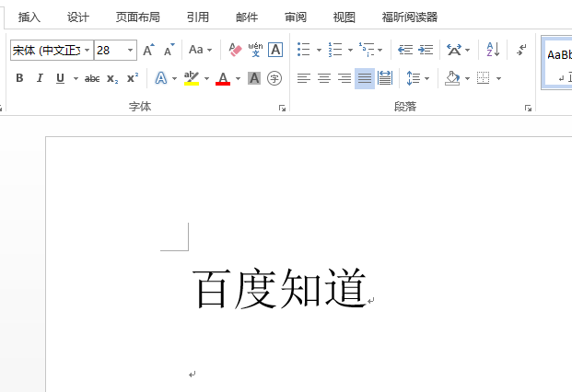Apply borders to the paragraph
This screenshot has width=572, height=392.
coord(484,78)
